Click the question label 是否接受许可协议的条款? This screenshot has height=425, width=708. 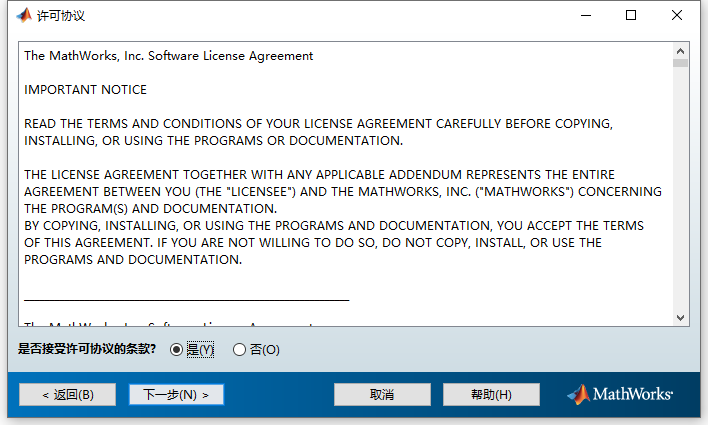87,349
